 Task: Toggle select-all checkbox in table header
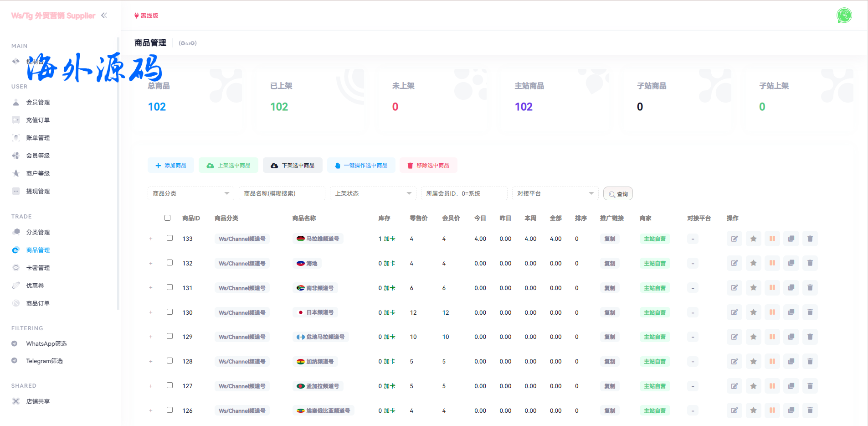pyautogui.click(x=167, y=218)
